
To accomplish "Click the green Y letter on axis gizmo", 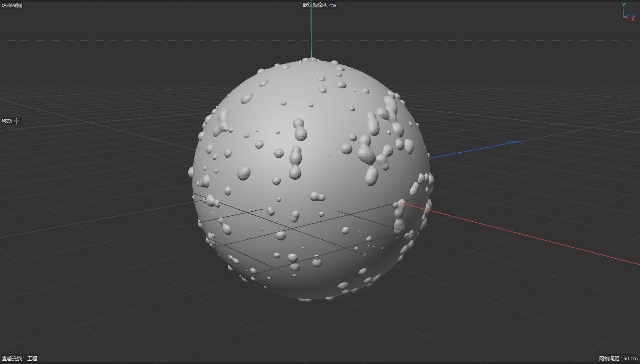I will click(624, 5).
